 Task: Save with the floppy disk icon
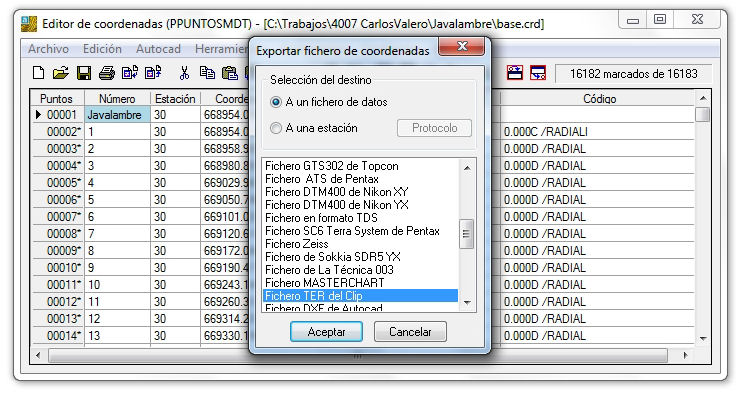(x=84, y=73)
